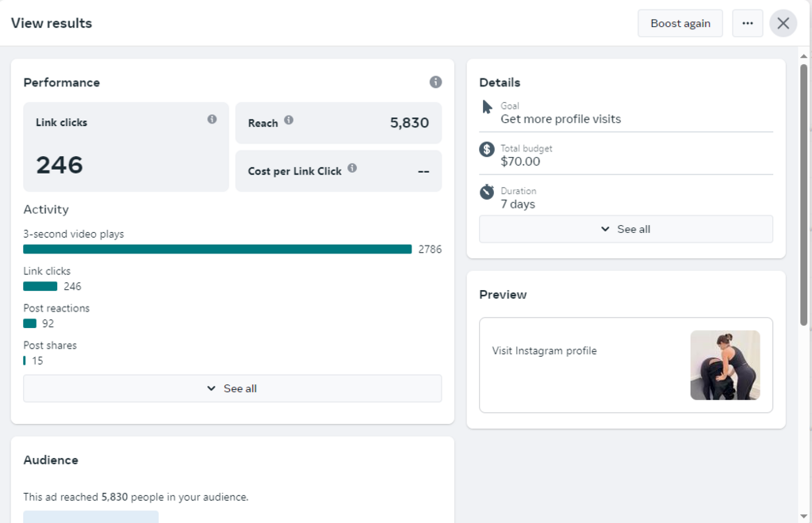Open the three-dot more options menu
This screenshot has width=812, height=523.
(x=747, y=24)
